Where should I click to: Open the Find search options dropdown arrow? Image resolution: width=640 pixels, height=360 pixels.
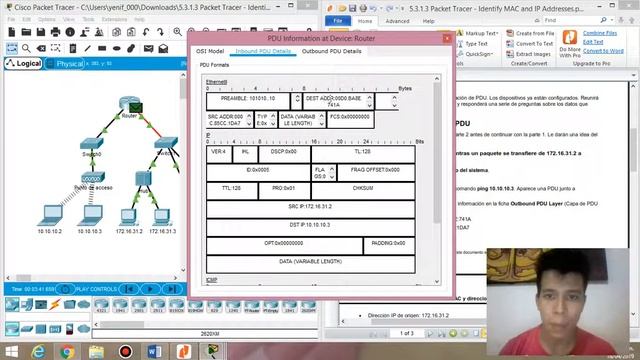point(612,20)
